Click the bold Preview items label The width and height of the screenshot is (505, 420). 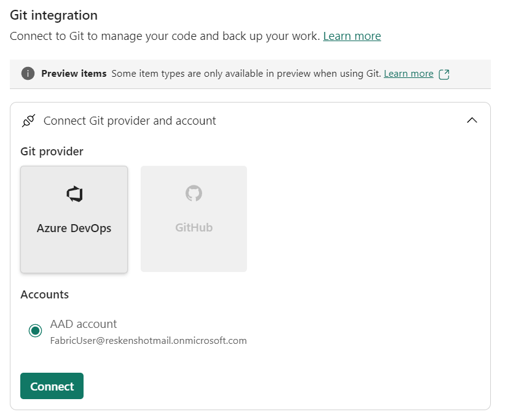click(x=74, y=74)
